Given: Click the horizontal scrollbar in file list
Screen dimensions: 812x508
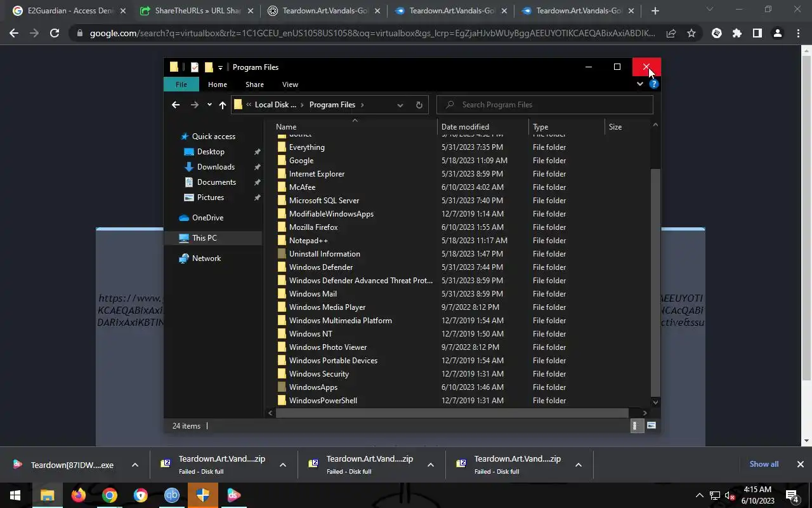Looking at the screenshot, I should point(452,413).
